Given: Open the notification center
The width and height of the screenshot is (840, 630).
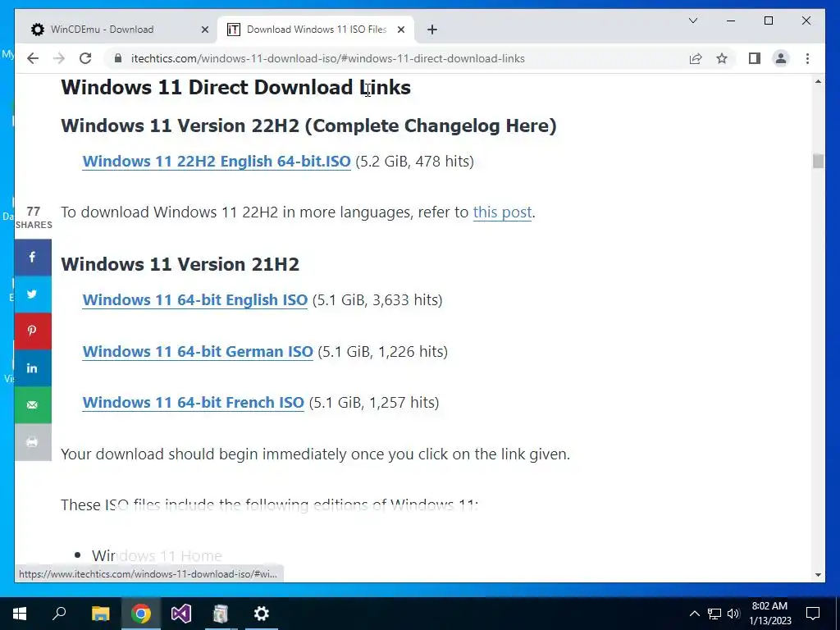Looking at the screenshot, I should [x=813, y=614].
